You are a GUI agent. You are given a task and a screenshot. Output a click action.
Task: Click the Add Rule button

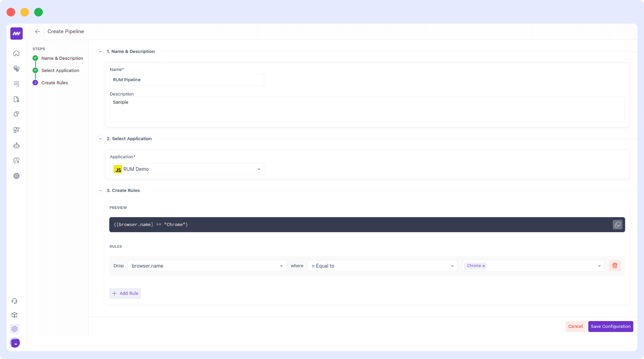[125, 293]
